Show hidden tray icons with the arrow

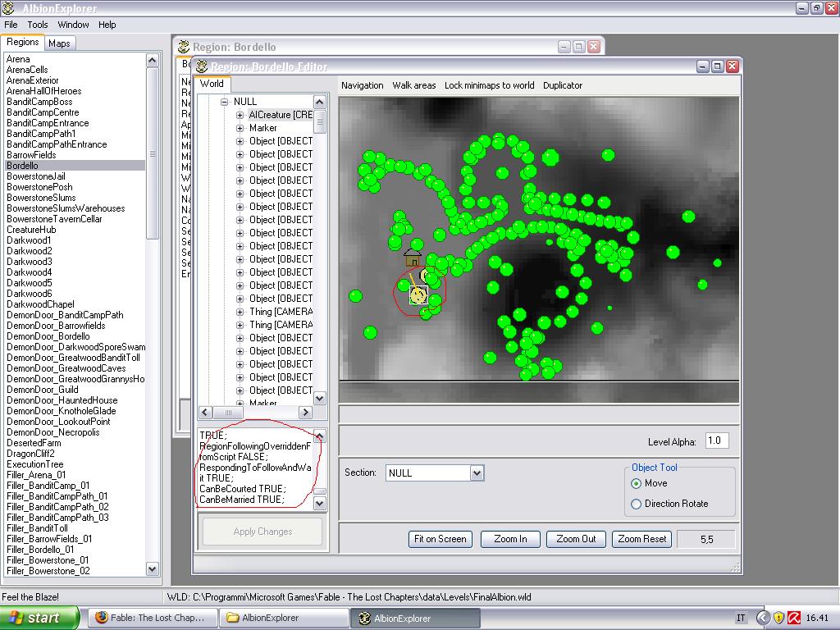tap(763, 618)
